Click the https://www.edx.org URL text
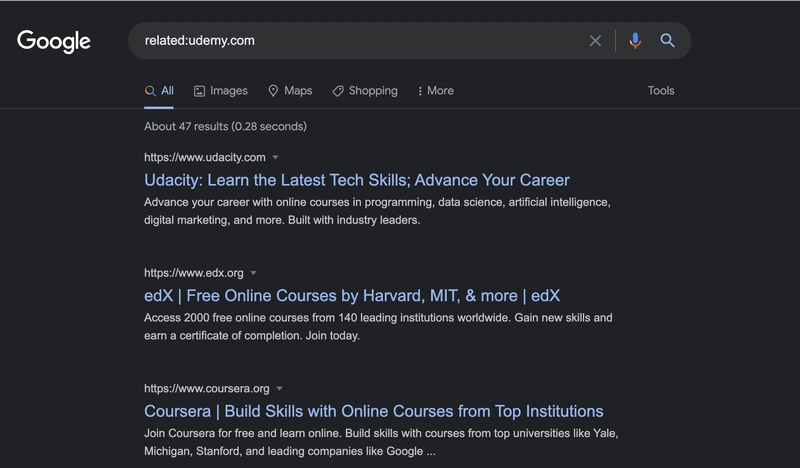 tap(194, 273)
